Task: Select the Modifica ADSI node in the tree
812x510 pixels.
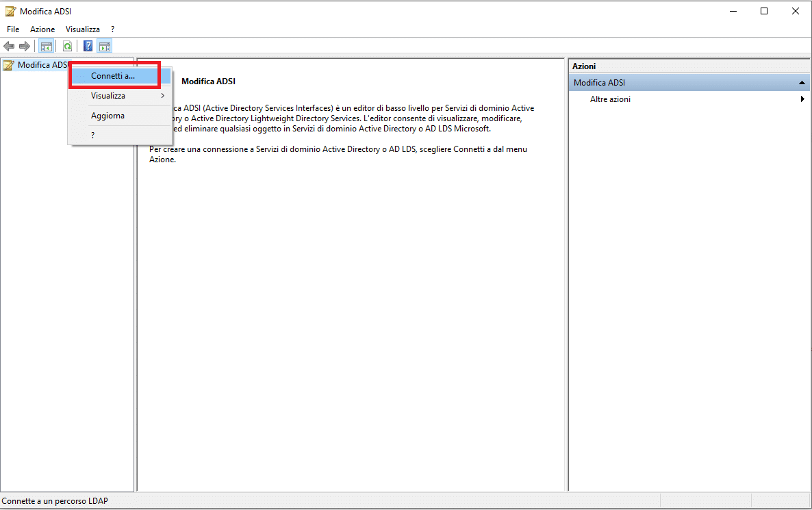Action: click(x=43, y=65)
